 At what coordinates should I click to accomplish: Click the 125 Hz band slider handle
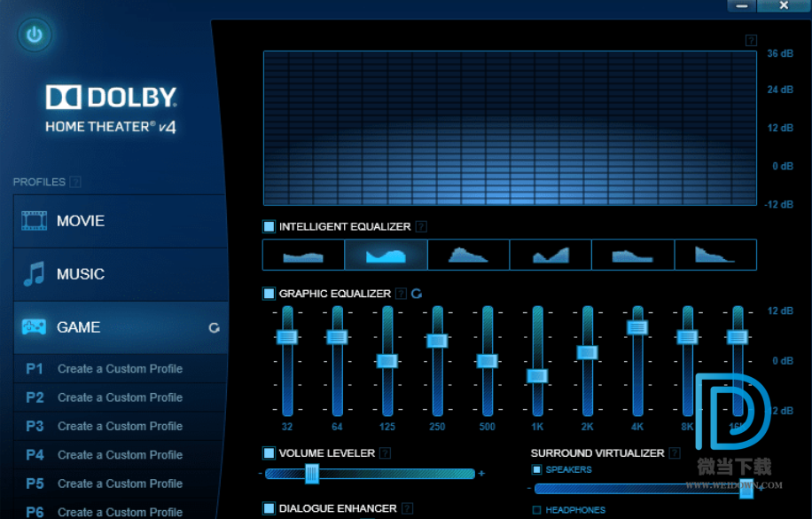tap(386, 361)
